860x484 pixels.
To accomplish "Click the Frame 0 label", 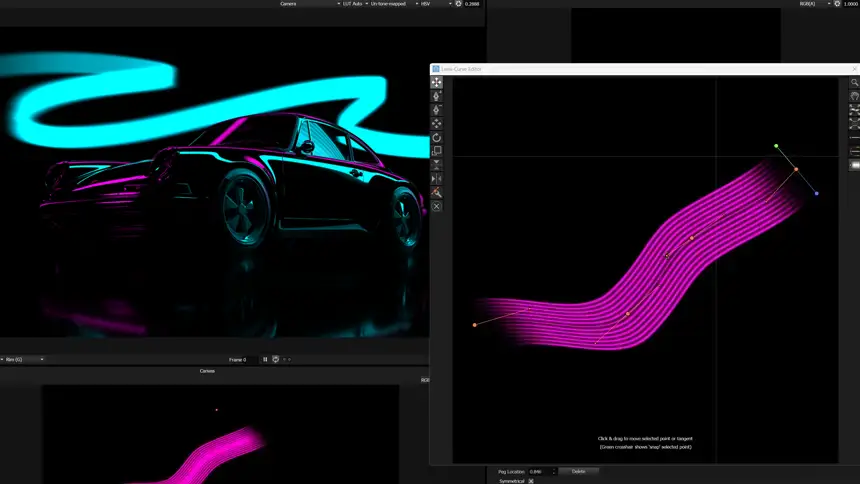I will coord(237,359).
